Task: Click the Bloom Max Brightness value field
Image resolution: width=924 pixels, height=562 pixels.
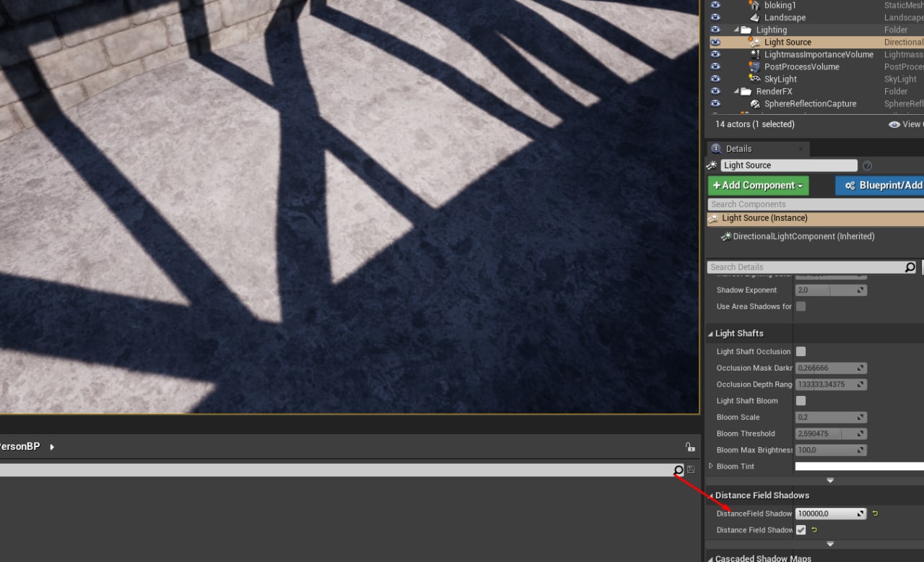Action: click(831, 450)
